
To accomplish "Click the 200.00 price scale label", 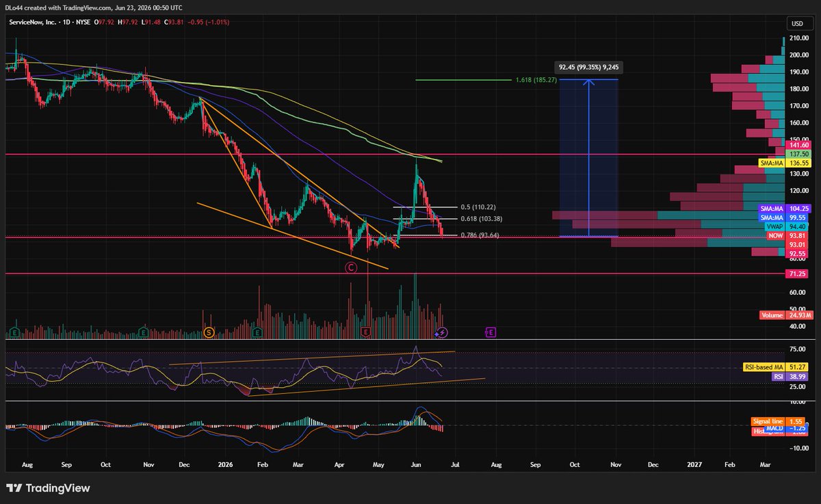I will pos(798,55).
